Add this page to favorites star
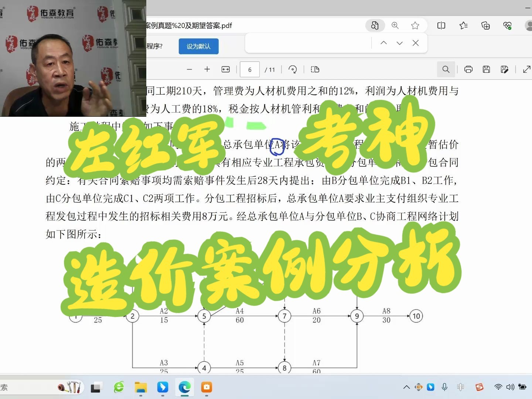The image size is (532, 399). 415,25
